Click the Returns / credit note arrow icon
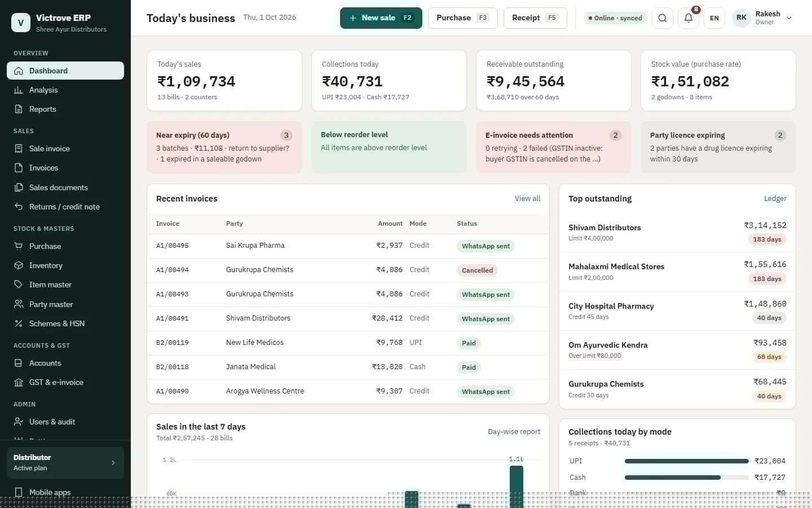 pos(19,207)
